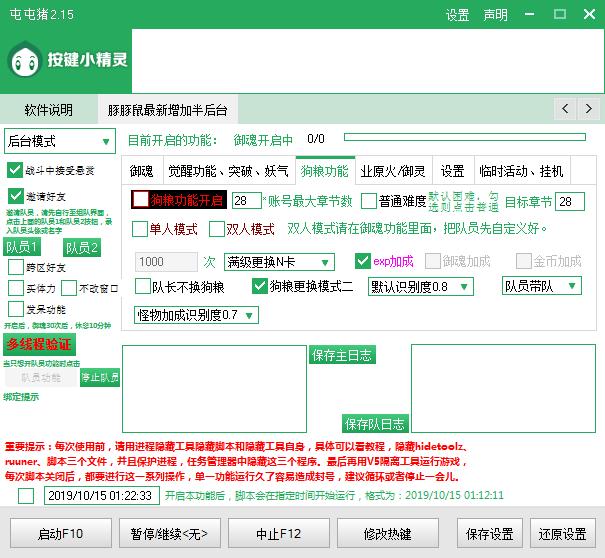Image resolution: width=605 pixels, height=558 pixels.
Task: Expand the 满级更换N卡 dropdown
Action: [279, 262]
